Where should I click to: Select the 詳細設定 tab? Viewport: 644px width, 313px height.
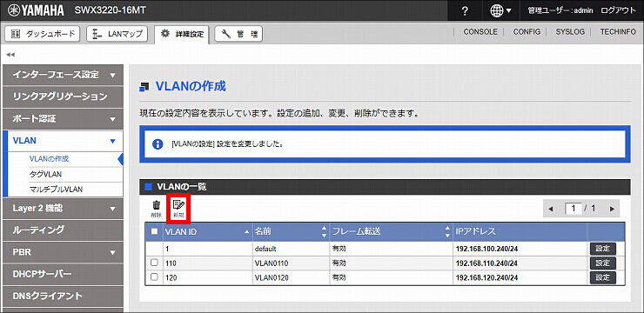coord(182,35)
